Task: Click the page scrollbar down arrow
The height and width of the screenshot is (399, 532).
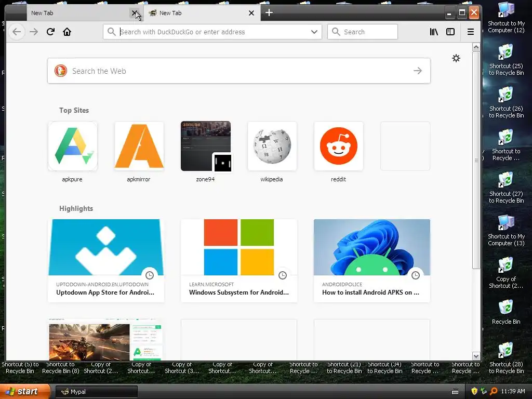Action: [476, 356]
